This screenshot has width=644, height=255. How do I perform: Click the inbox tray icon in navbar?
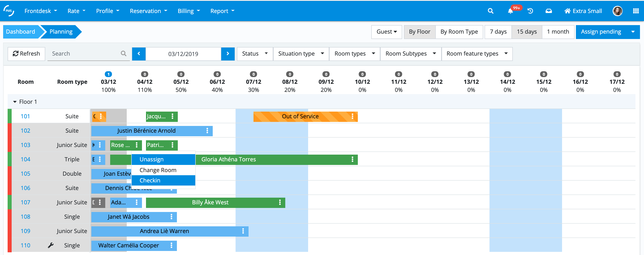tap(549, 11)
